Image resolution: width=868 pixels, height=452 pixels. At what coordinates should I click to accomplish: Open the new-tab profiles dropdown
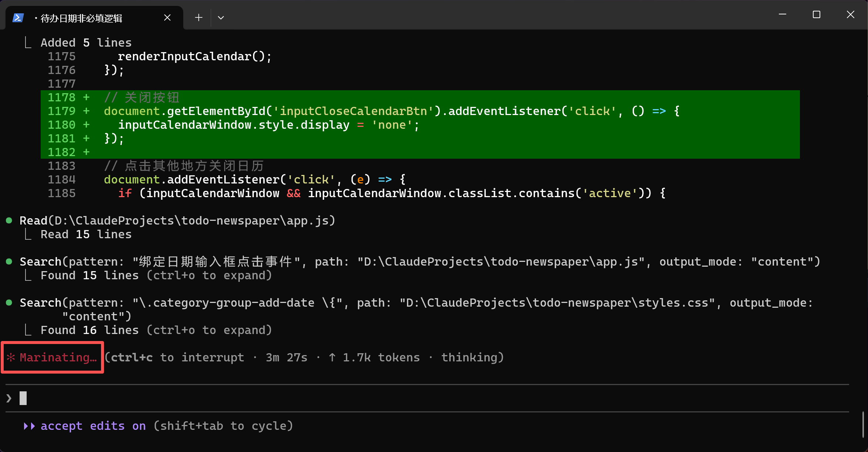pyautogui.click(x=221, y=17)
